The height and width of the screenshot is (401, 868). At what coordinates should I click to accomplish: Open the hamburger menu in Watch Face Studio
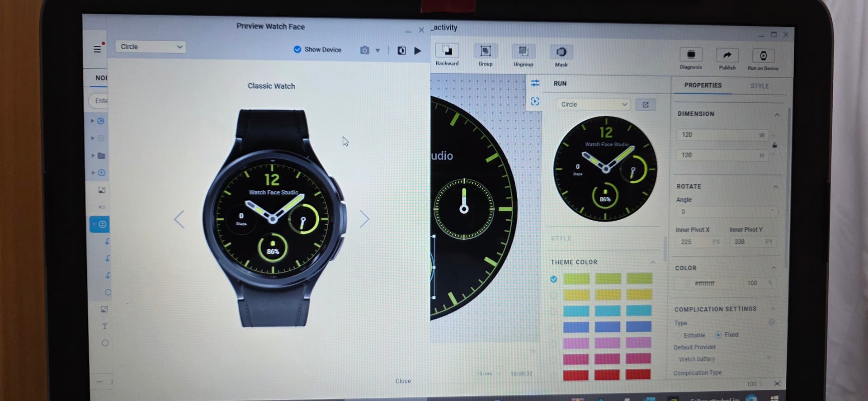click(x=97, y=49)
